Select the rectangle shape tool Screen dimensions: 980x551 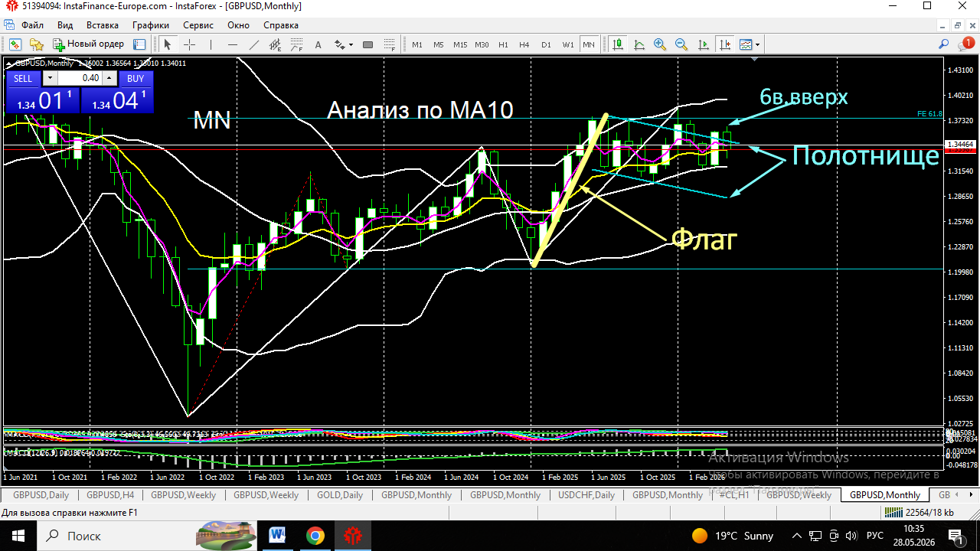(x=367, y=44)
